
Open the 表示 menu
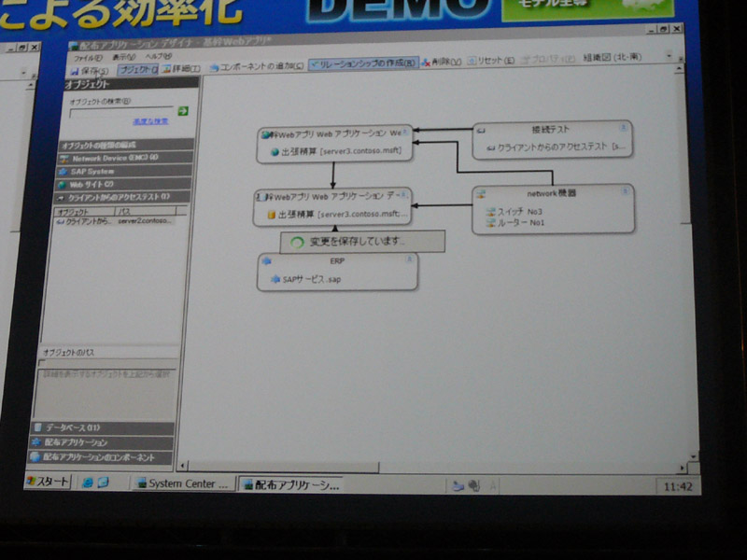(x=124, y=57)
